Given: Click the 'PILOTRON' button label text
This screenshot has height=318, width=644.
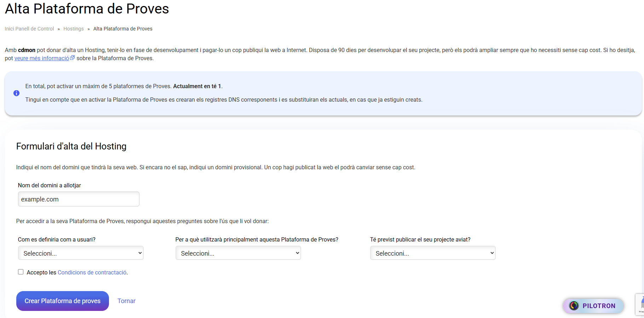Looking at the screenshot, I should point(599,306).
